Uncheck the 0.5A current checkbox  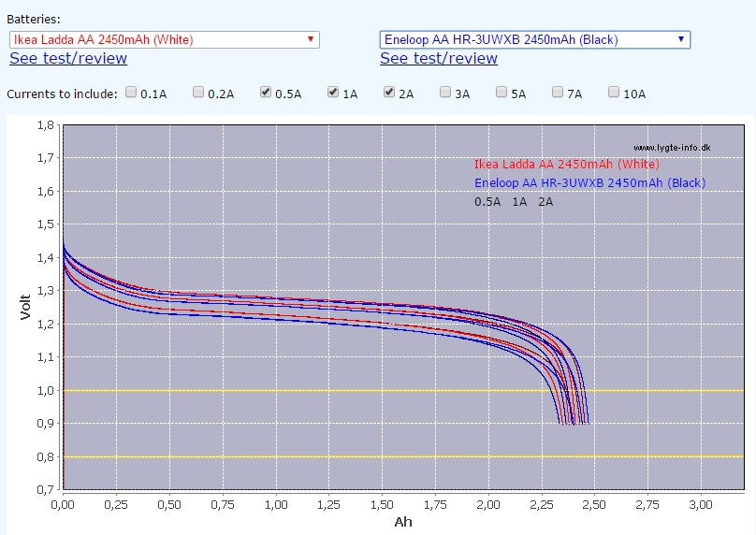point(267,93)
